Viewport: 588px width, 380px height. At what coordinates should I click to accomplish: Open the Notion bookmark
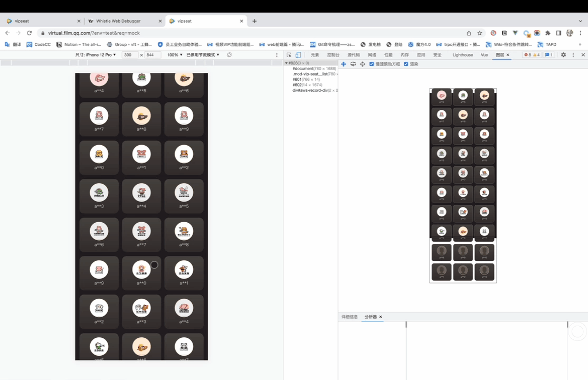(79, 45)
